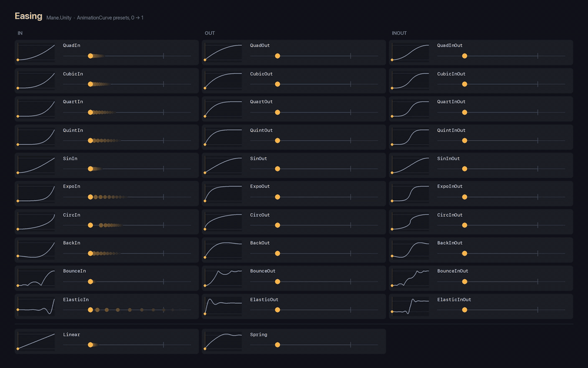This screenshot has width=588, height=368.
Task: Click the CubicOut curve graph
Action: click(223, 81)
